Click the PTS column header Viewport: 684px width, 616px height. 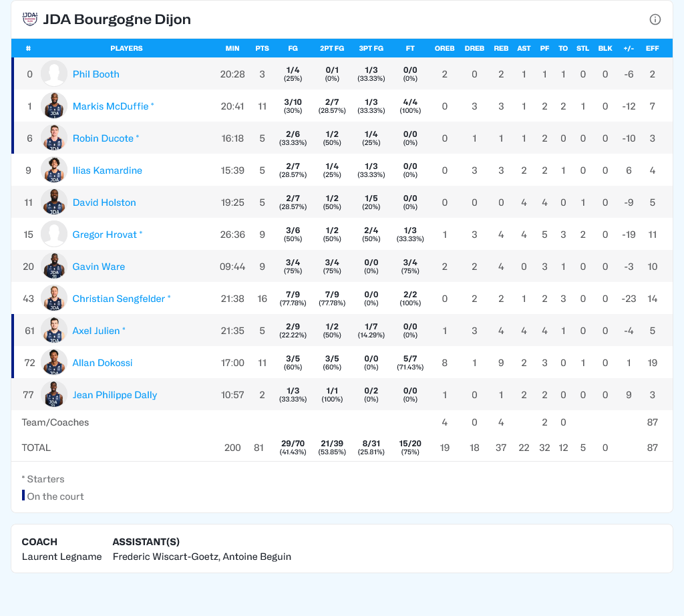[x=262, y=48]
